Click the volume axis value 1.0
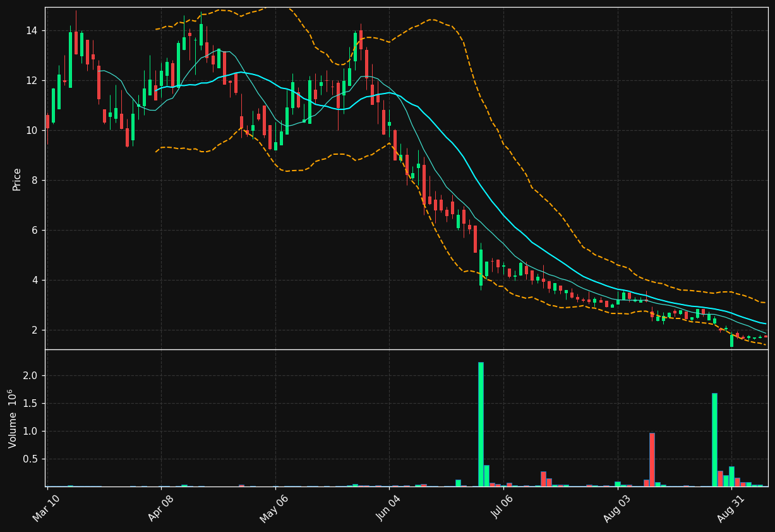 [x=31, y=432]
